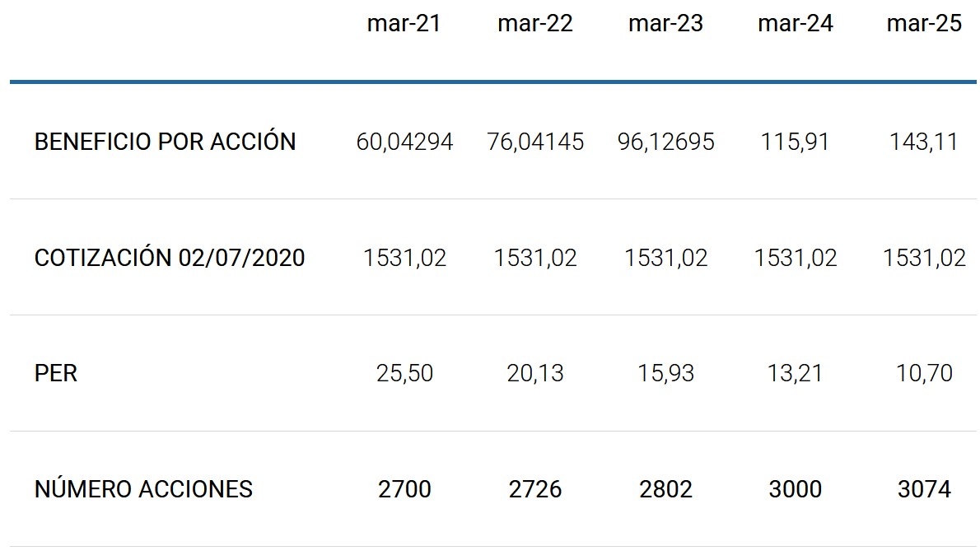Click the 143,11 value
The height and width of the screenshot is (560, 980).
[x=924, y=142]
